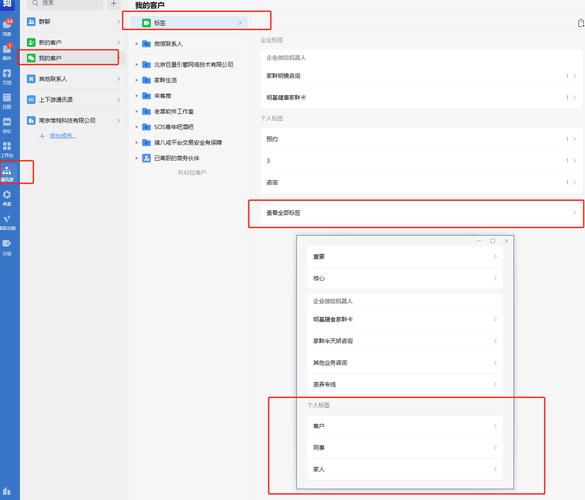Viewport: 585px width, 500px height.
Task: Open the 标签 tags row
Action: coord(189,23)
